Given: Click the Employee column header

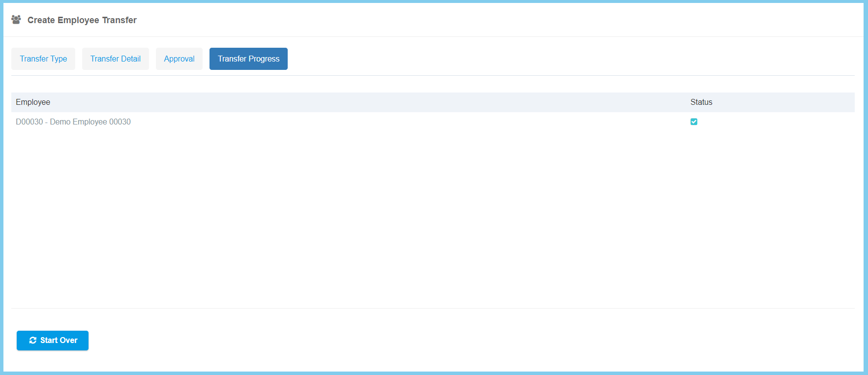Looking at the screenshot, I should [33, 102].
